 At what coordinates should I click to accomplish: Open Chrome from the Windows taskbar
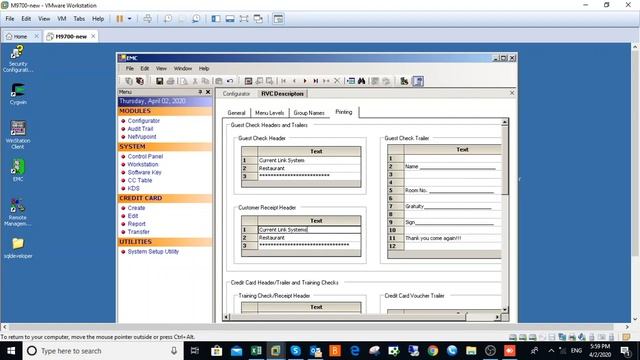click(x=433, y=351)
